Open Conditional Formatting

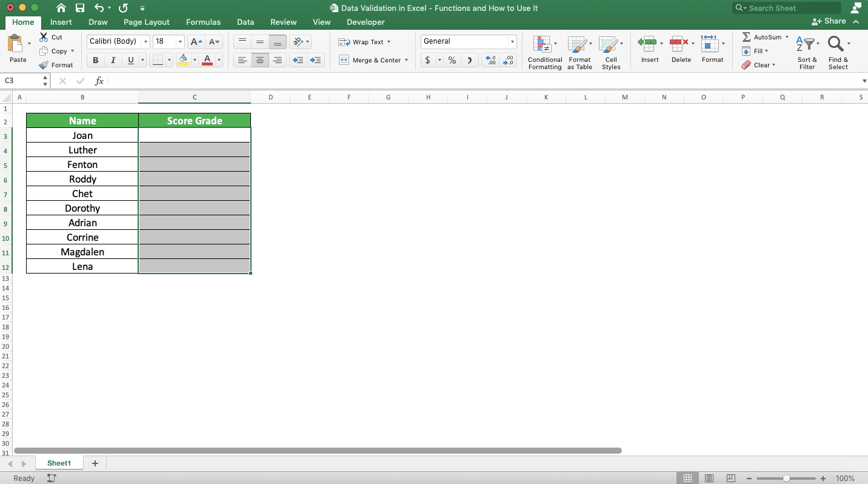545,52
